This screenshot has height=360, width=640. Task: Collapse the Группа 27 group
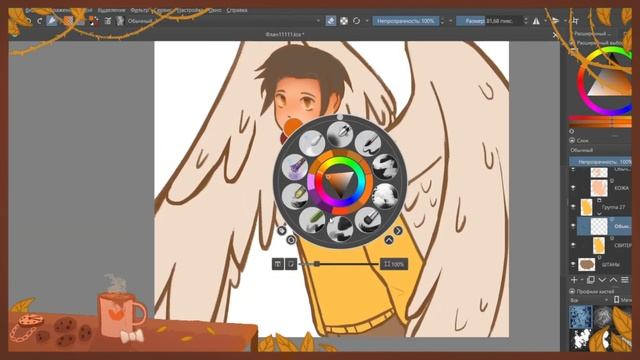pos(599,213)
